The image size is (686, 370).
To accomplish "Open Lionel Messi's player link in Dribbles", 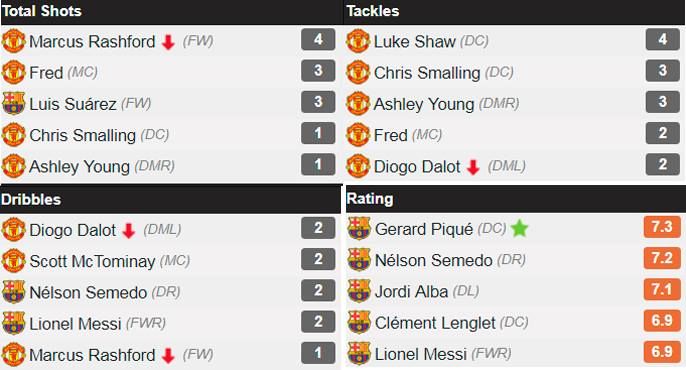I will tap(75, 324).
